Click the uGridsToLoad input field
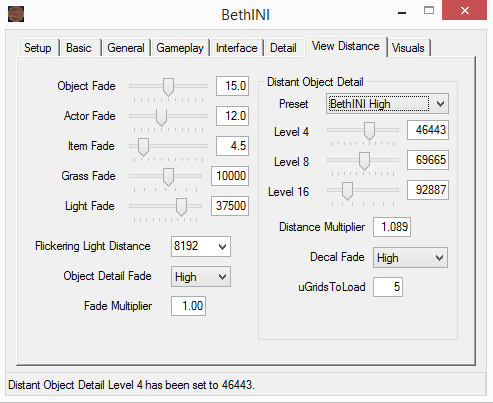This screenshot has width=493, height=403. coord(388,287)
